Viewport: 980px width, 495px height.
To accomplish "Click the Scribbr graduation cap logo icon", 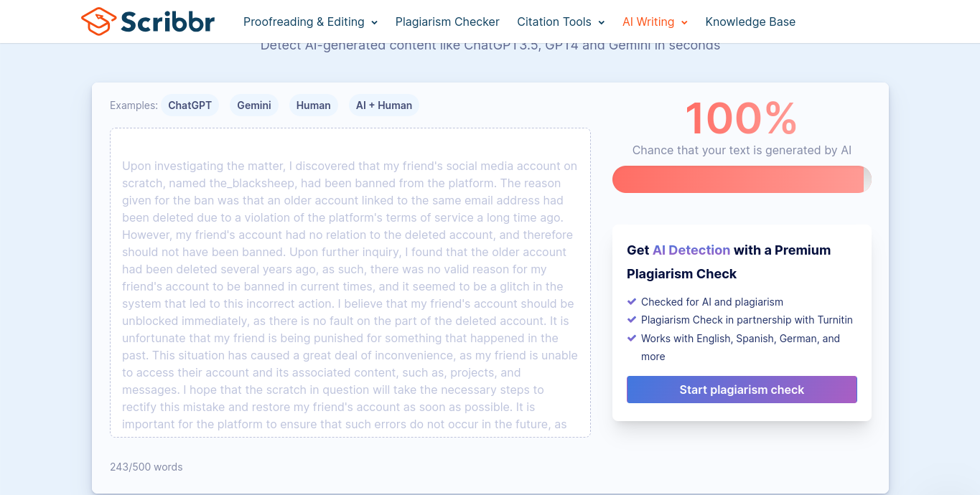I will pyautogui.click(x=98, y=22).
